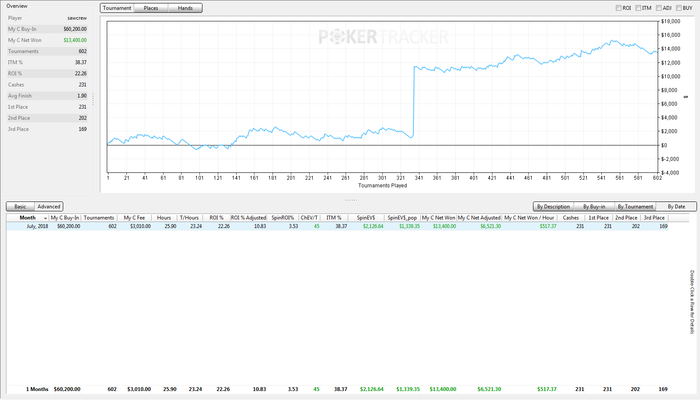The height and width of the screenshot is (400, 700).
Task: Click the horizontal splitter grip above the report
Action: pyautogui.click(x=351, y=200)
